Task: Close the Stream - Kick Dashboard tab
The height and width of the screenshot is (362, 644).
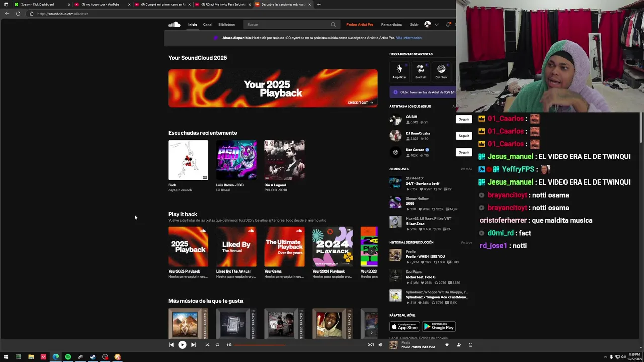Action: (x=69, y=4)
